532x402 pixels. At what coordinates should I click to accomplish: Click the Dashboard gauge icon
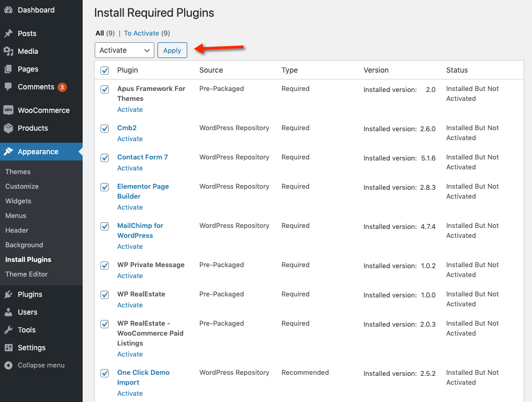click(x=8, y=10)
